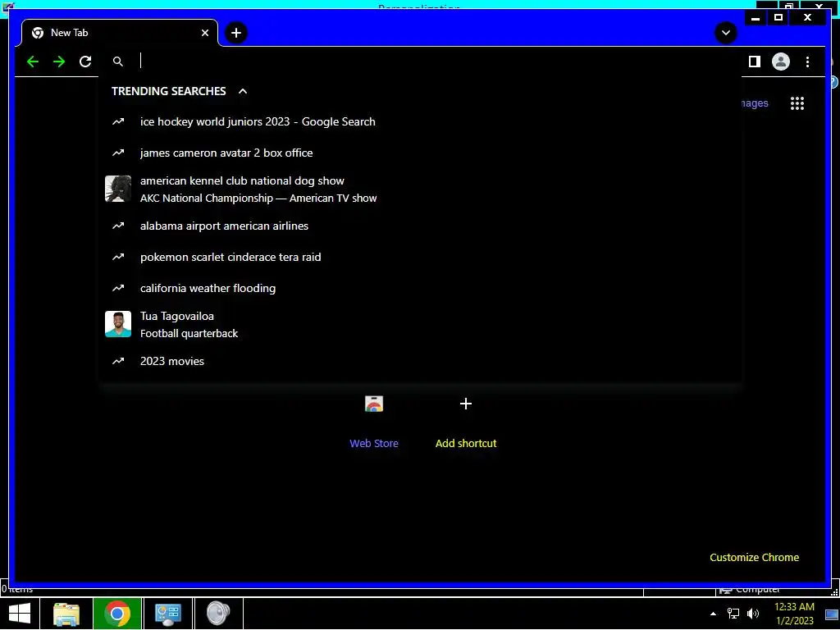Reload the current page

click(85, 62)
